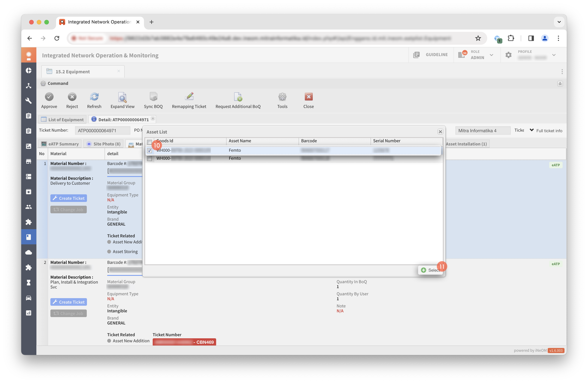The width and height of the screenshot is (588, 383).
Task: Expand the PROFILE dropdown chevron
Action: (554, 55)
